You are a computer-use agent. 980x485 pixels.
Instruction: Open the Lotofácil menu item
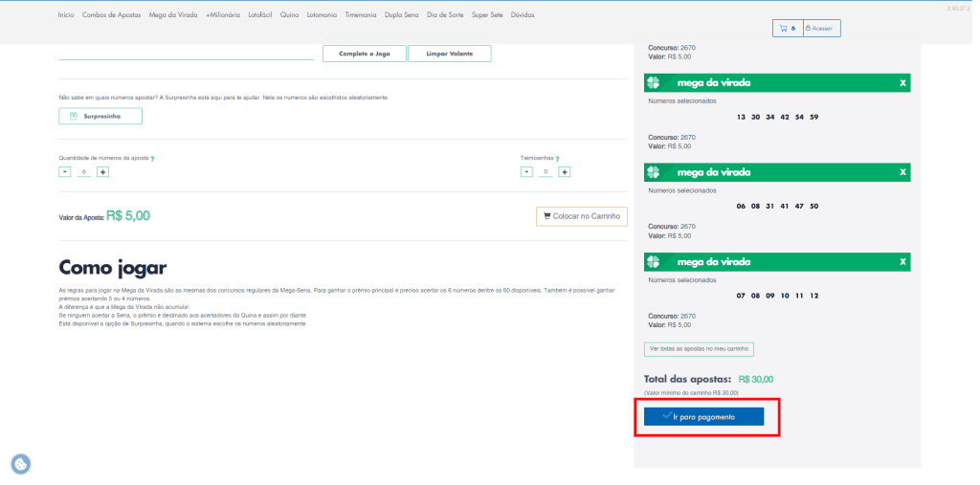tap(259, 15)
